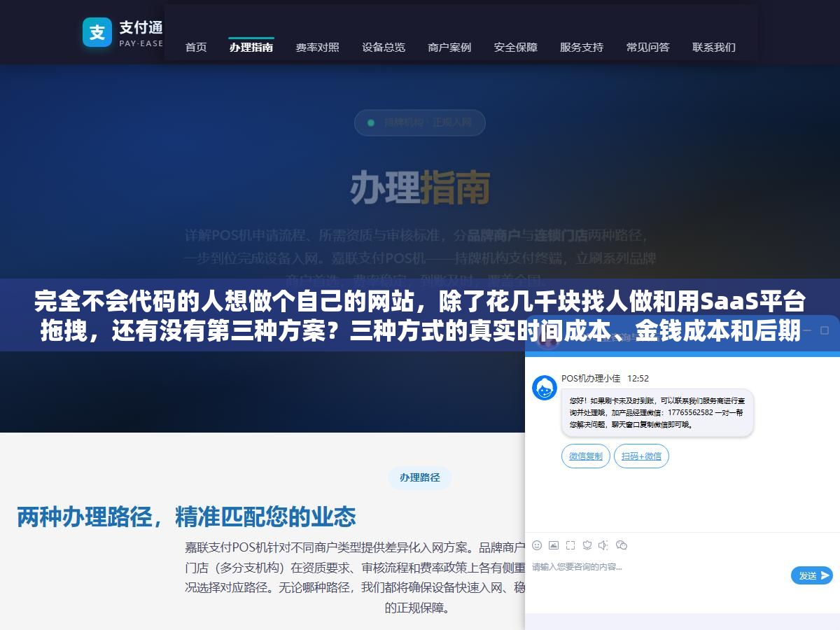Screen dimensions: 840x630
Task: Click the 微信复制 button in chat
Action: coord(586,456)
